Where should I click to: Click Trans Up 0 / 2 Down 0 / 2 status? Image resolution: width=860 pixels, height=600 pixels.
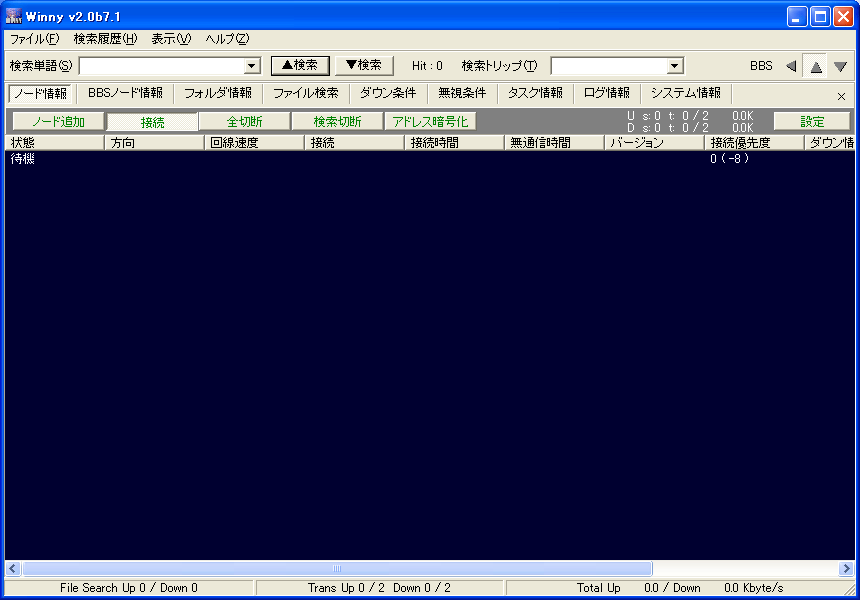point(379,588)
